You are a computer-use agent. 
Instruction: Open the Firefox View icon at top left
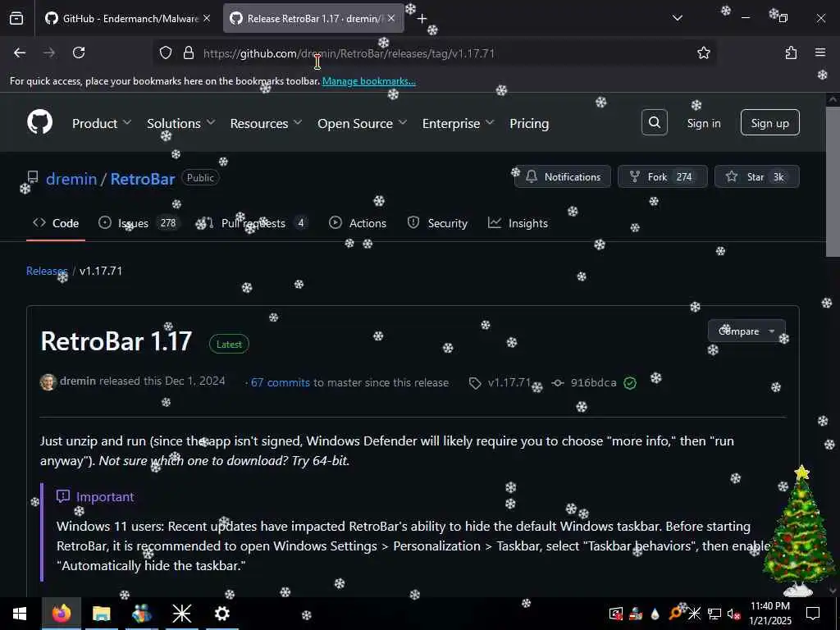pos(16,18)
